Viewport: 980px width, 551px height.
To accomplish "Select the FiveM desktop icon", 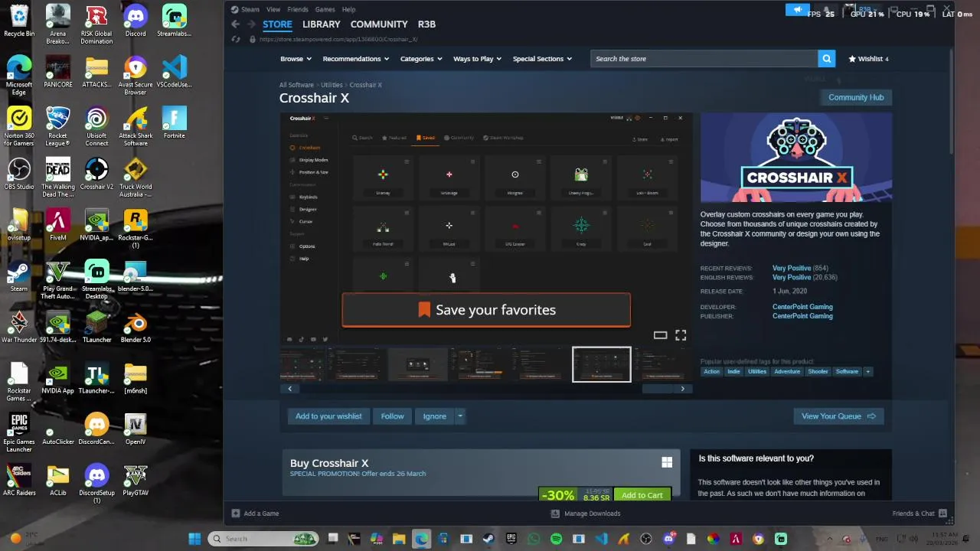I will pyautogui.click(x=58, y=225).
